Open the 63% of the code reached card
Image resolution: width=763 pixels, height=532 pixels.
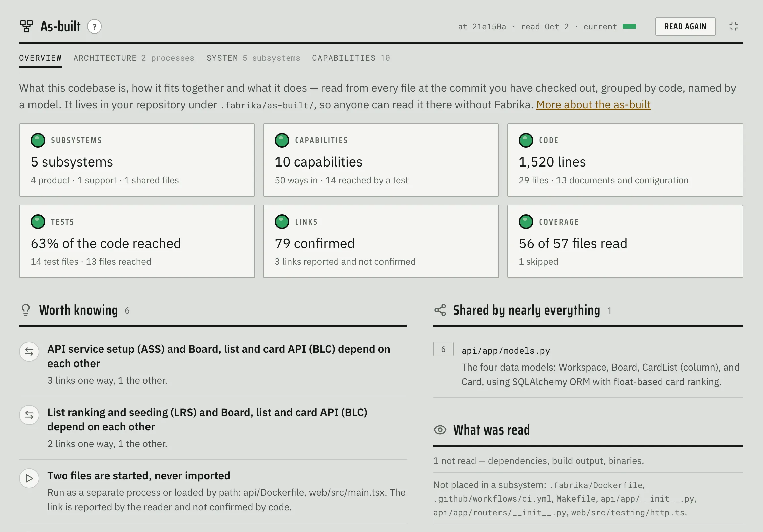pyautogui.click(x=137, y=241)
